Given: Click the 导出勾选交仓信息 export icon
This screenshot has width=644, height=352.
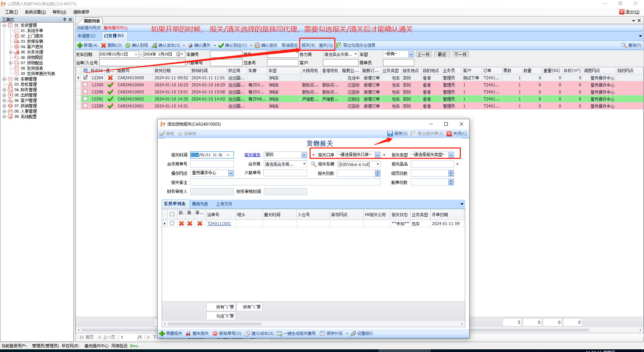Looking at the screenshot, I should coord(339,45).
